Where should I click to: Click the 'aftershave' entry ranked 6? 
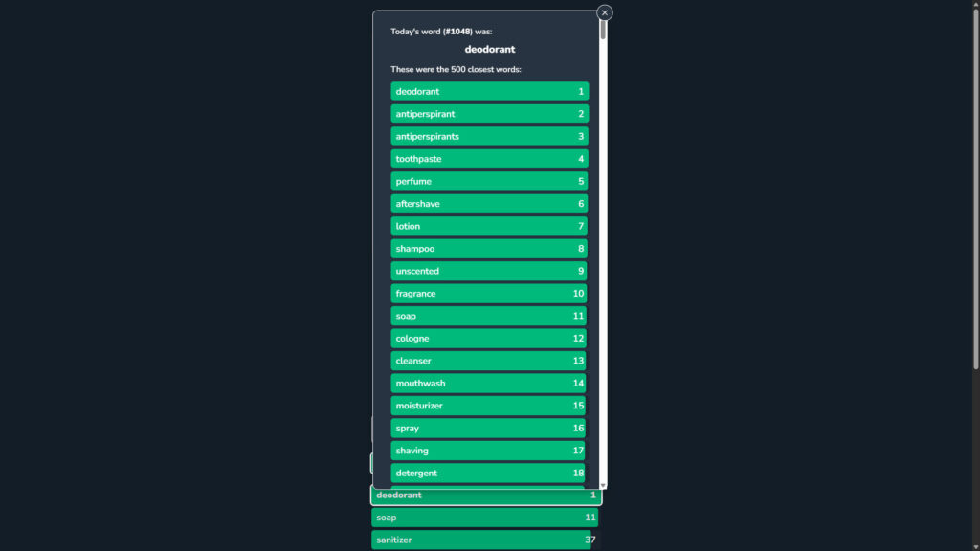click(489, 204)
